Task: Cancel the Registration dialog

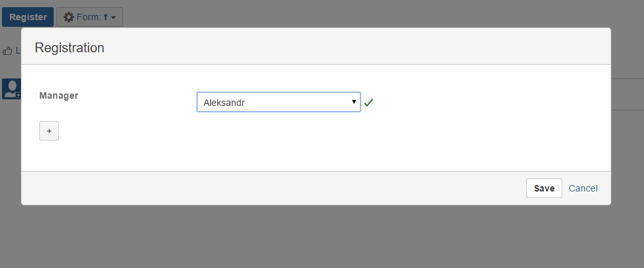Action: pos(583,188)
